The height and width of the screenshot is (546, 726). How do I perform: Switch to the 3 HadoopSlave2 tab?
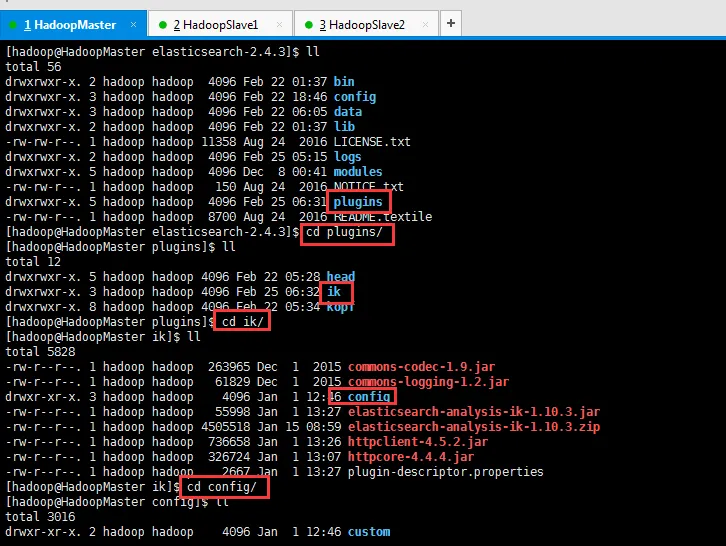pyautogui.click(x=366, y=25)
